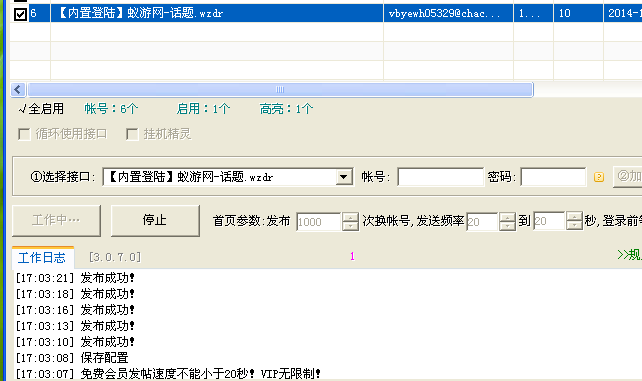Select the [17:03:07] 免费会员发帖速度 log line
642x381 pixels.
[x=168, y=374]
